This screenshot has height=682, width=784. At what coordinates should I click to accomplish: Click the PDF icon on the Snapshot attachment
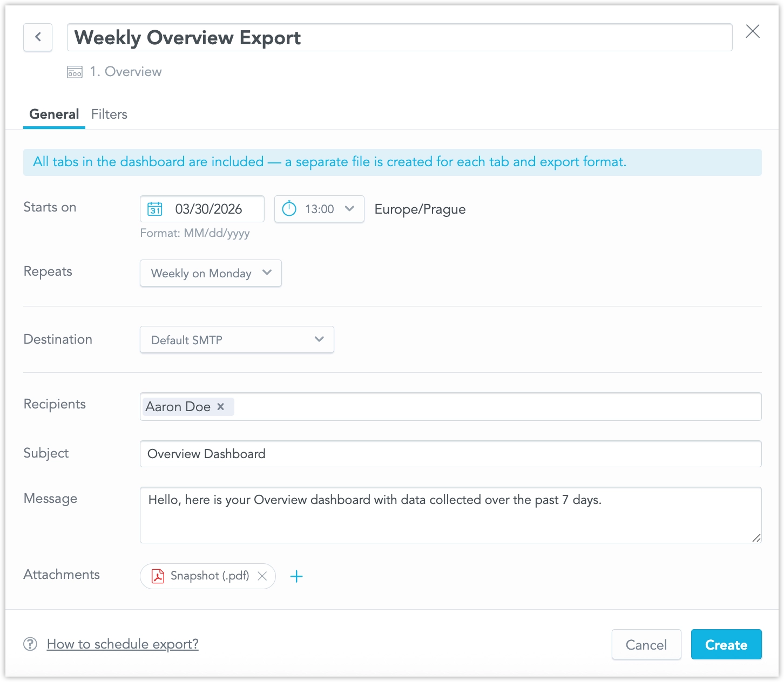[157, 576]
